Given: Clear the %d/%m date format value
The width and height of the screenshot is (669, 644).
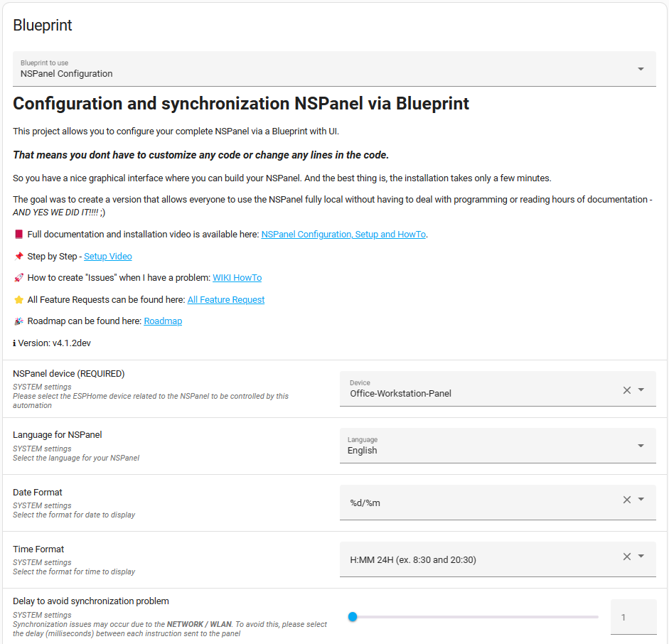Looking at the screenshot, I should click(626, 500).
